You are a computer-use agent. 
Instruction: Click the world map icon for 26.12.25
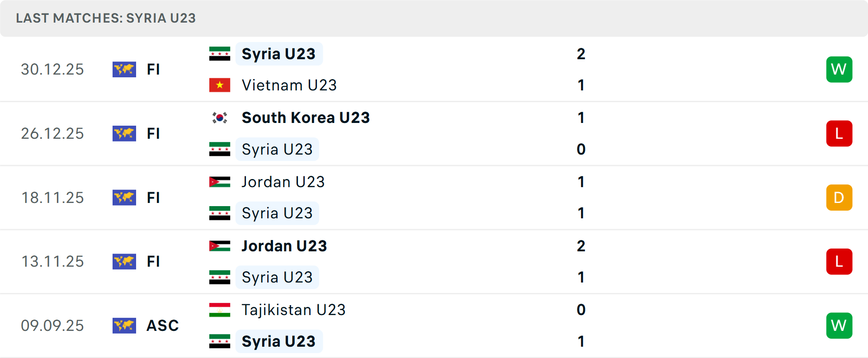pos(124,133)
